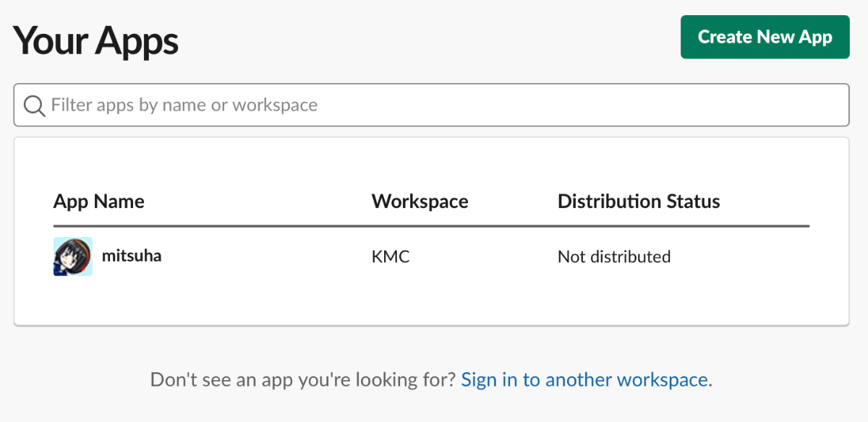
Task: Open the mitsuha app avatar icon
Action: (73, 257)
